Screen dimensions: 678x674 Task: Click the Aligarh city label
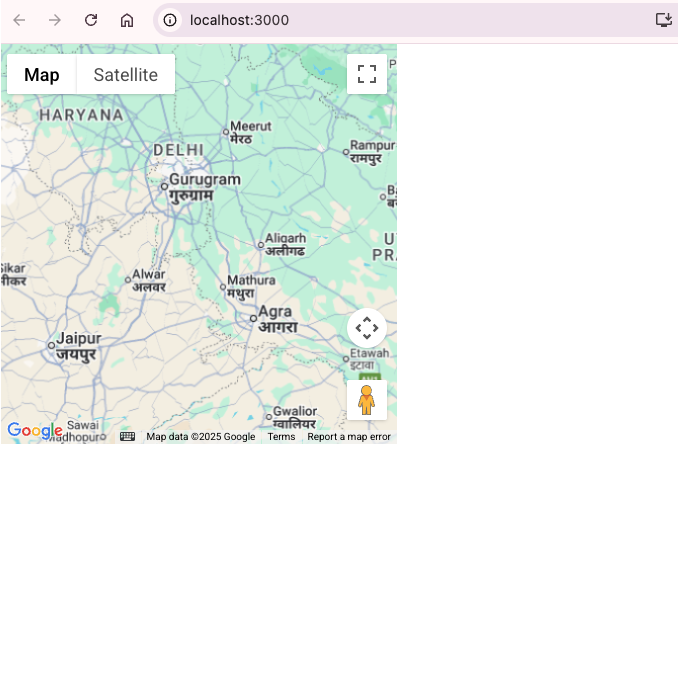click(x=285, y=244)
